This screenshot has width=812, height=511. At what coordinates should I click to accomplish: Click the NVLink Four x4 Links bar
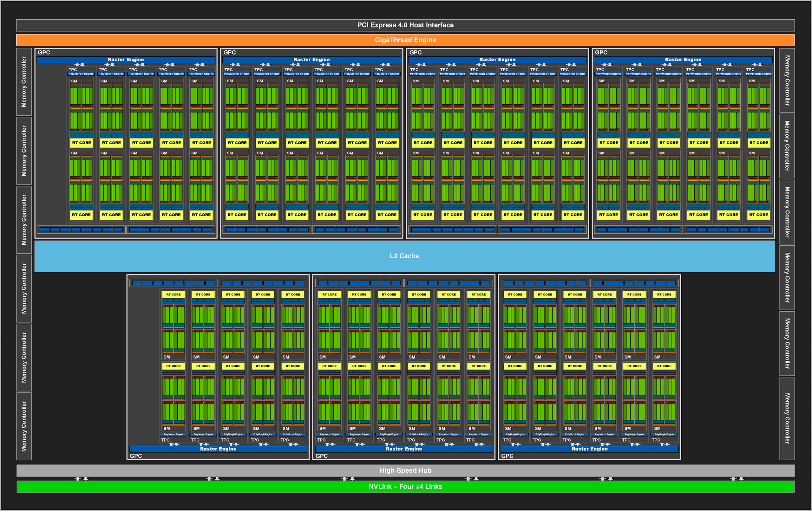[405, 486]
